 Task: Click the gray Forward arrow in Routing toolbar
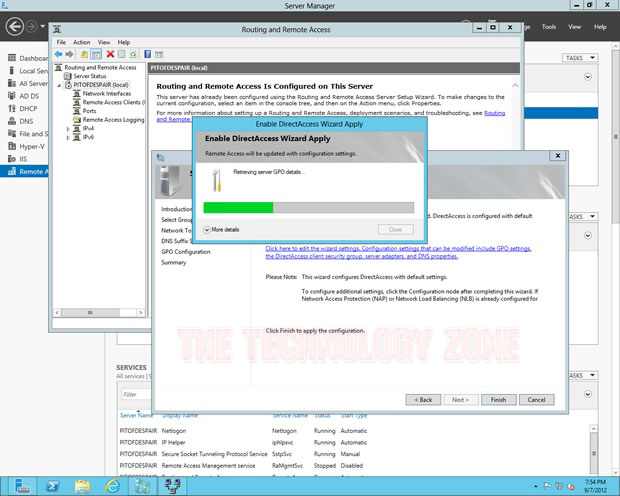tap(70, 54)
